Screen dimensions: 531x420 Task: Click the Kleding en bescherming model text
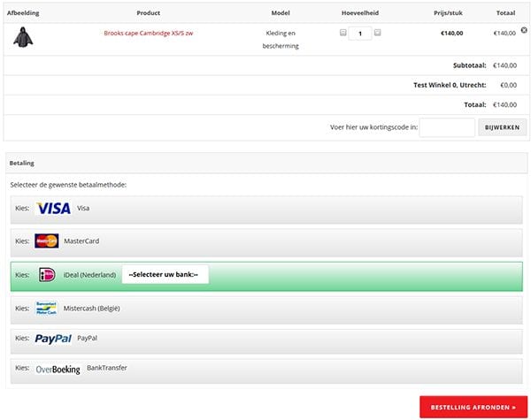[x=281, y=40]
